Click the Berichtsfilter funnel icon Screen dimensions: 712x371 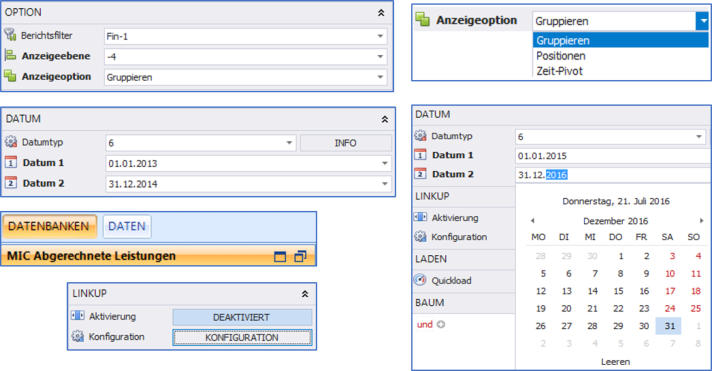pyautogui.click(x=10, y=35)
